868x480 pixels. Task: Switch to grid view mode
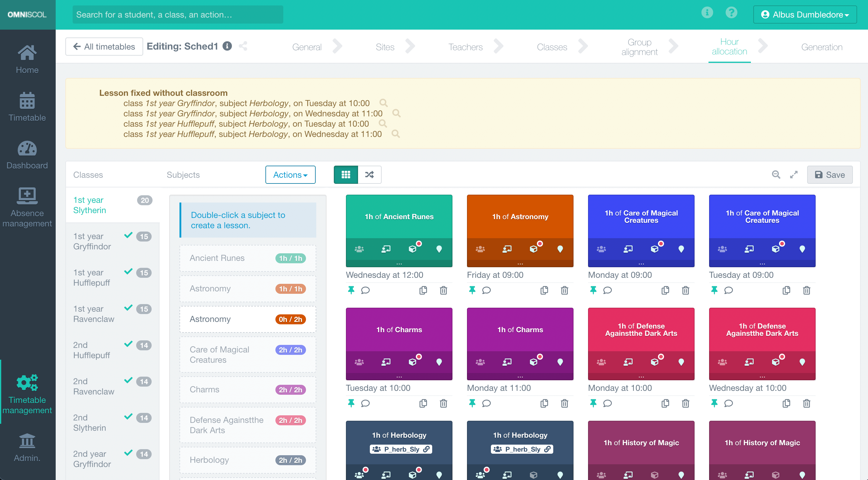click(x=346, y=175)
